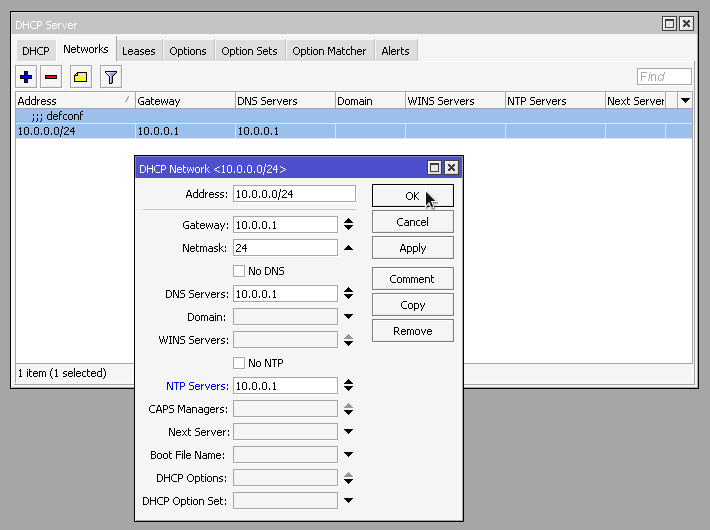The width and height of the screenshot is (710, 530).
Task: Open the Option Matcher tab
Action: [x=329, y=51]
